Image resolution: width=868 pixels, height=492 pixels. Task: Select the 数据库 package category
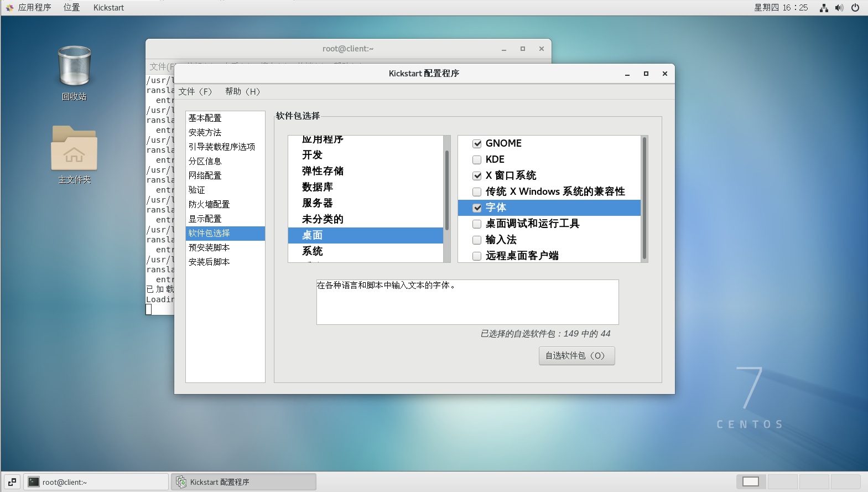[365, 188]
